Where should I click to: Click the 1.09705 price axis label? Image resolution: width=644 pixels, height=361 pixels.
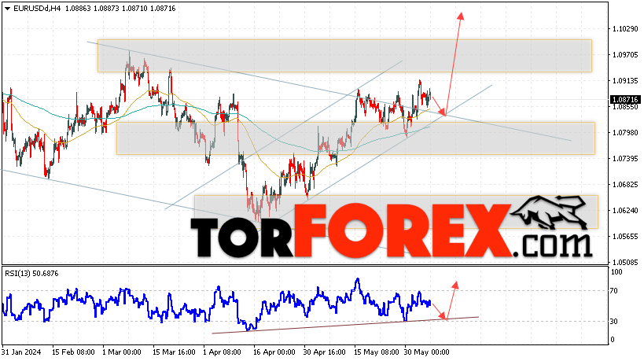[x=625, y=54]
